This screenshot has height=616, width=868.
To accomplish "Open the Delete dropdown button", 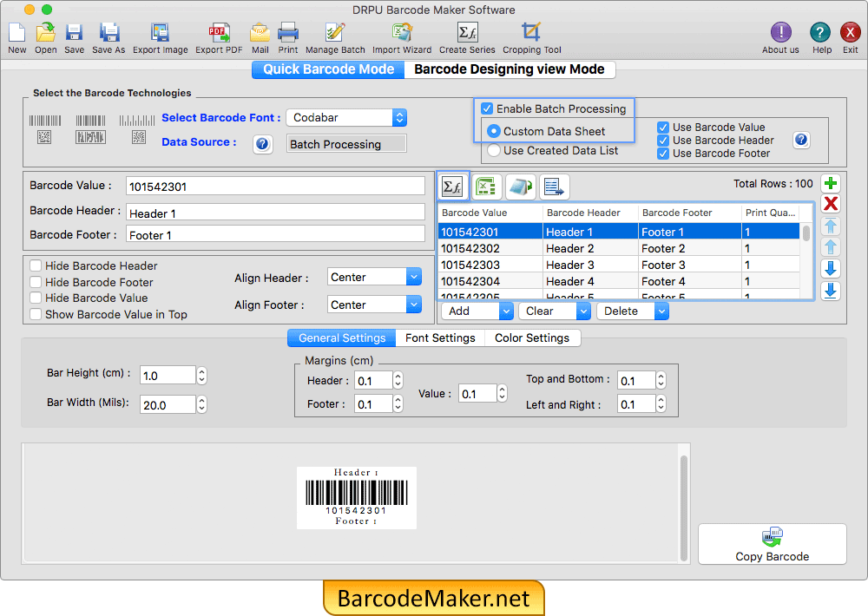I will point(633,311).
